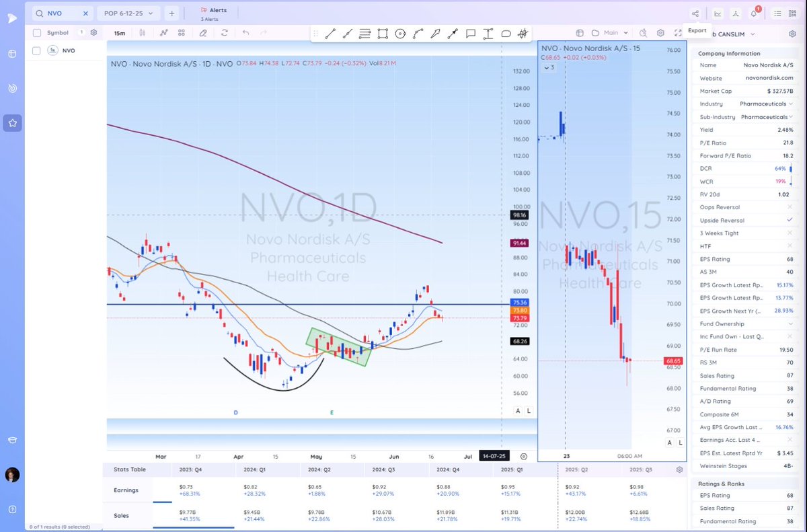Open the right panel settings gear
This screenshot has height=532, width=807.
pos(792,34)
